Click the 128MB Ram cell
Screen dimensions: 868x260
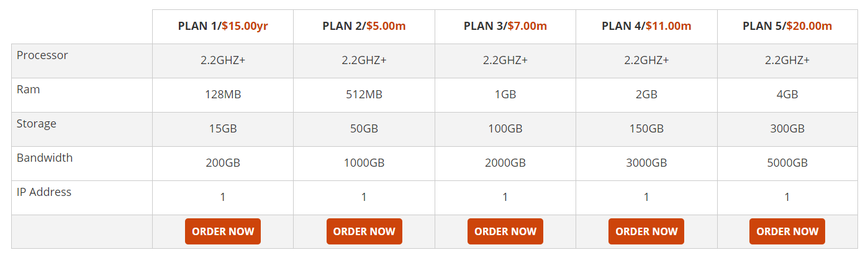coord(223,95)
